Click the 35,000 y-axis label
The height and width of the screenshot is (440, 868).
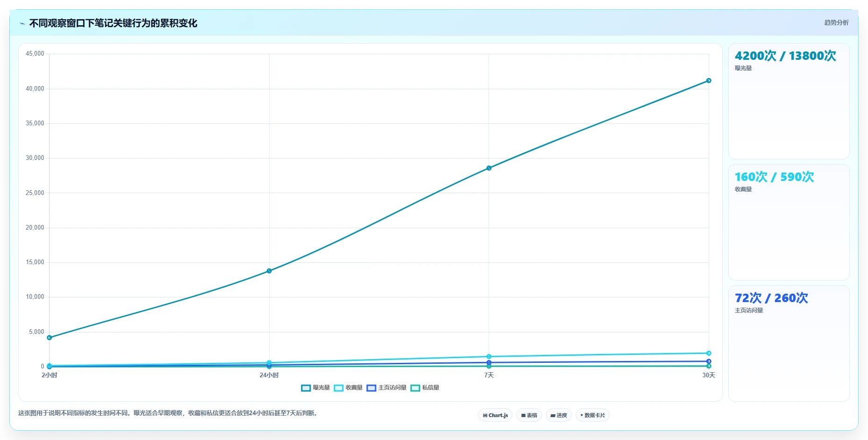click(35, 123)
